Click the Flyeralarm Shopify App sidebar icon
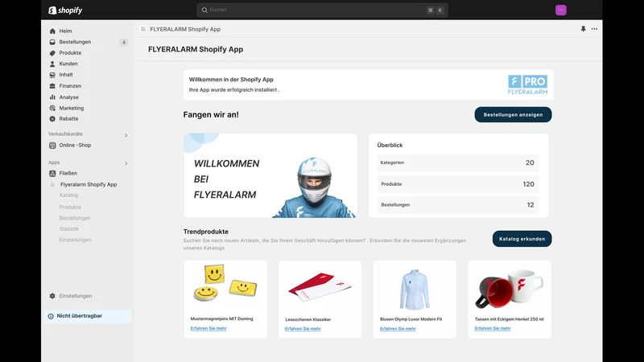Viewport: 644px width, 362px height. coord(52,185)
